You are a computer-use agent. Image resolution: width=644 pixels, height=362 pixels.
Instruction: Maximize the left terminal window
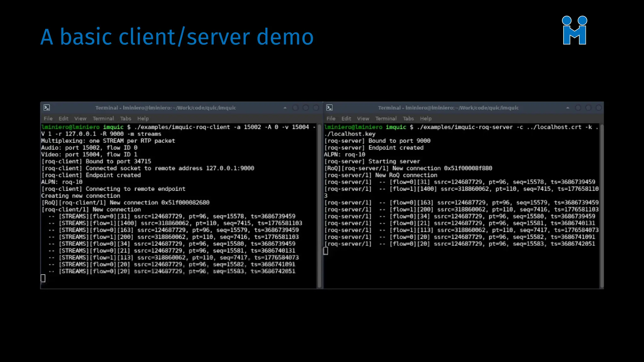[x=306, y=108]
